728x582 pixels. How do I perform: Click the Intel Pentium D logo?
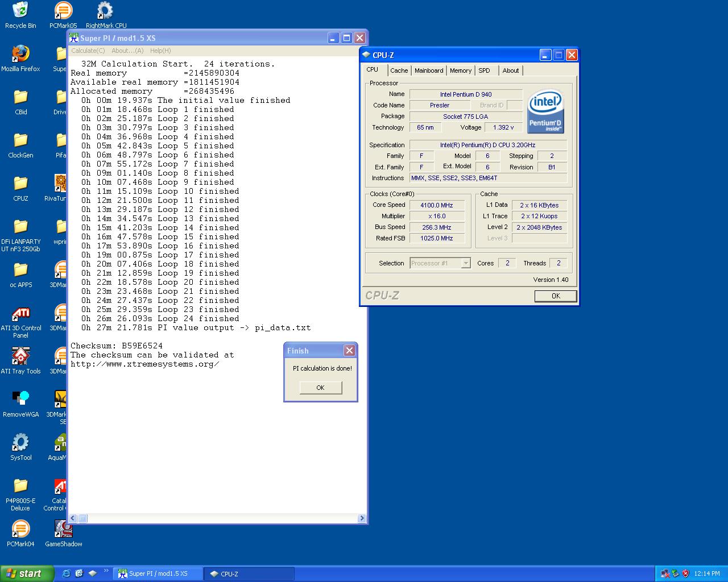(x=545, y=111)
